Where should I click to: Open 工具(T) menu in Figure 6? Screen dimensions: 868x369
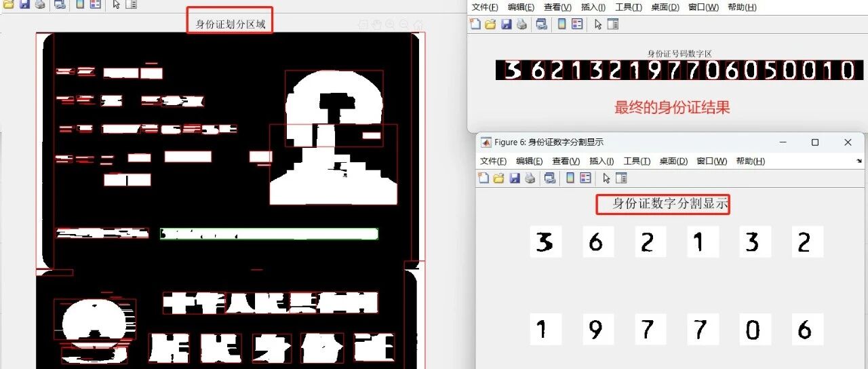637,161
